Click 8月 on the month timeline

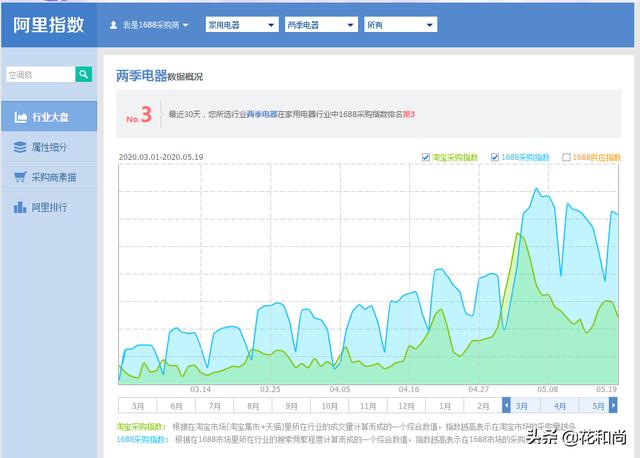tap(253, 406)
